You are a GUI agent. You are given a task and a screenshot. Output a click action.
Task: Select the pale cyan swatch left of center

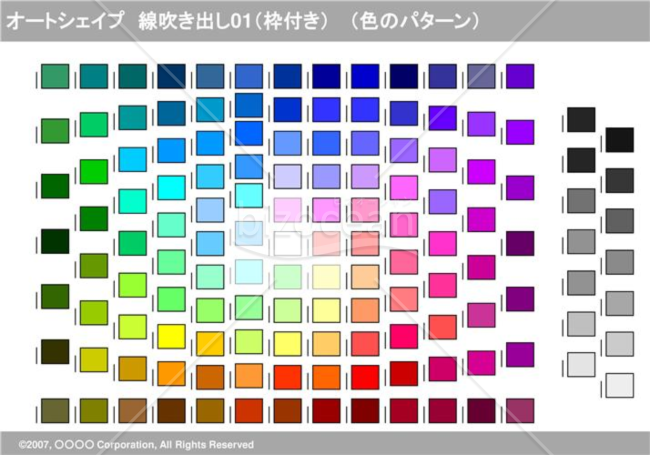pyautogui.click(x=249, y=271)
